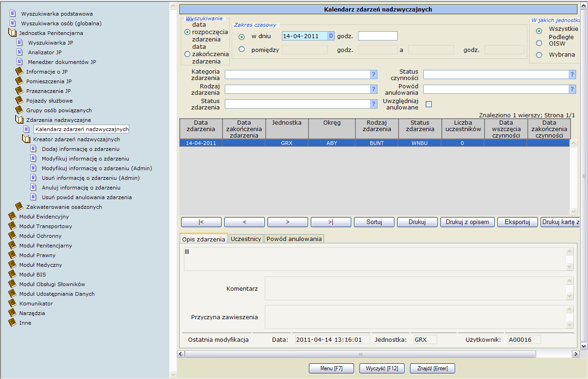This screenshot has width=588, height=379.
Task: Open Status zdarzenia lookup list
Action: point(374,104)
